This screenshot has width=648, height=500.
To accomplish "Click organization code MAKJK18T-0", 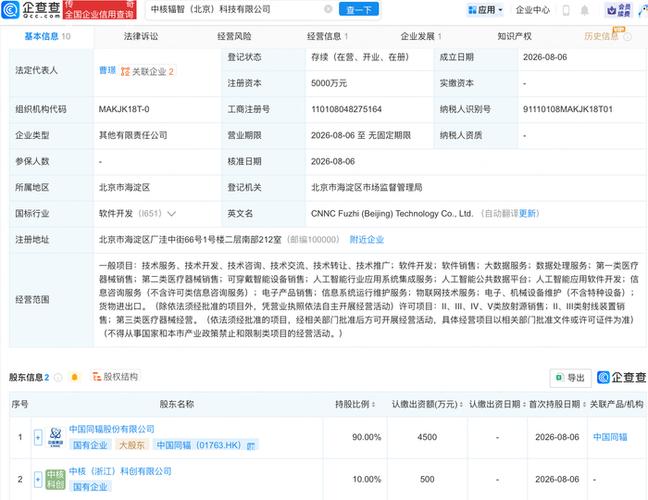I will click(124, 109).
